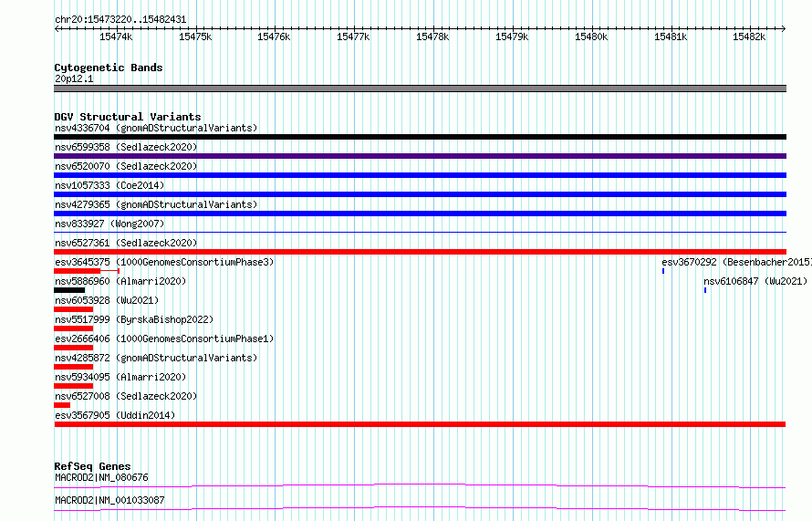Click the black bar under nsv4336704
This screenshot has height=521, width=812.
point(420,137)
